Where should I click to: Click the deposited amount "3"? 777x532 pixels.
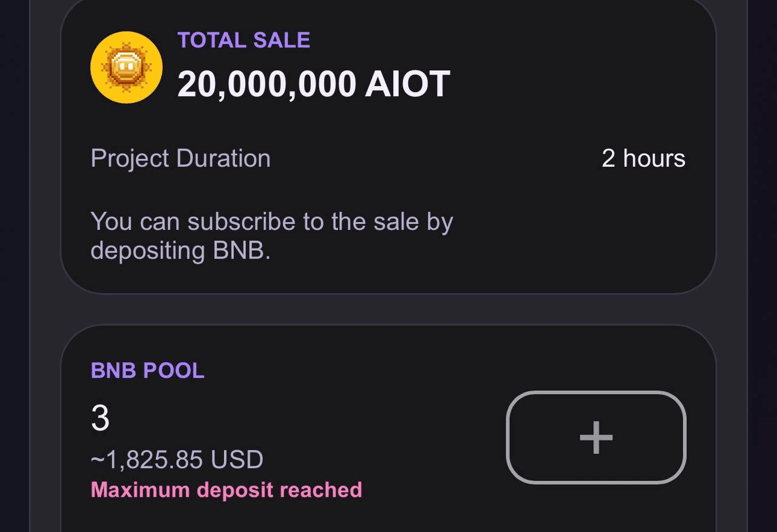click(100, 419)
